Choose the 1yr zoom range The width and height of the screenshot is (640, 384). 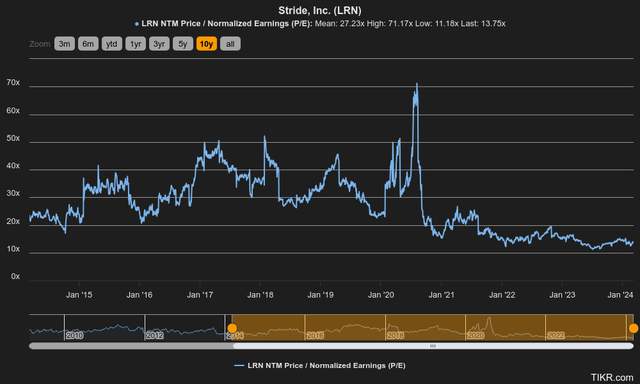pos(136,44)
